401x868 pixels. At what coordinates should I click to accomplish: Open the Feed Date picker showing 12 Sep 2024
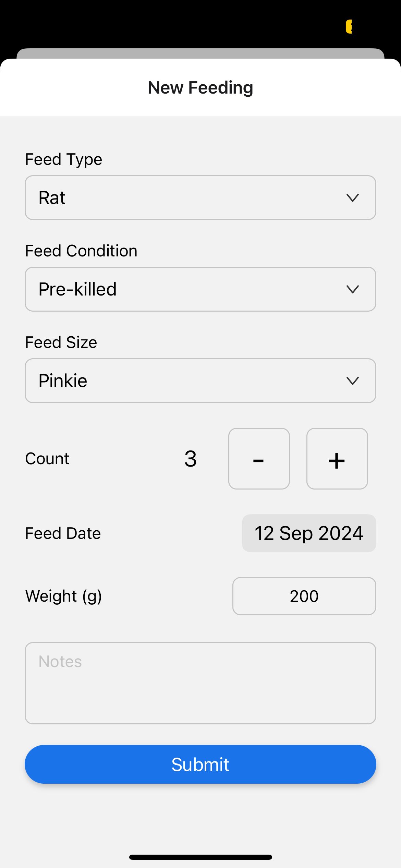(x=309, y=533)
